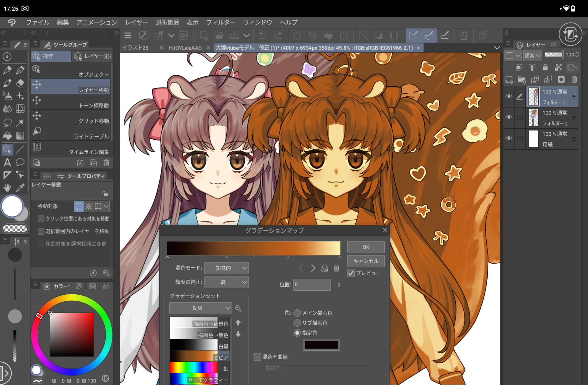Viewport: 588px width, 385px height.
Task: Open the フィルター menu
Action: click(x=221, y=22)
